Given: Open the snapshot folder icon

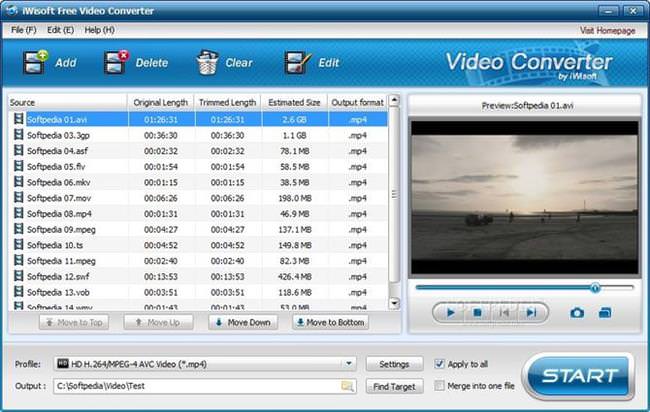Looking at the screenshot, I should pyautogui.click(x=605, y=313).
